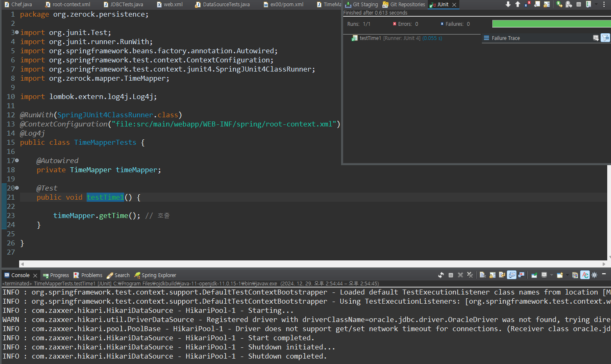Toggle JUnit view scroll lock
Screen dimensions: 611x364
547,4
